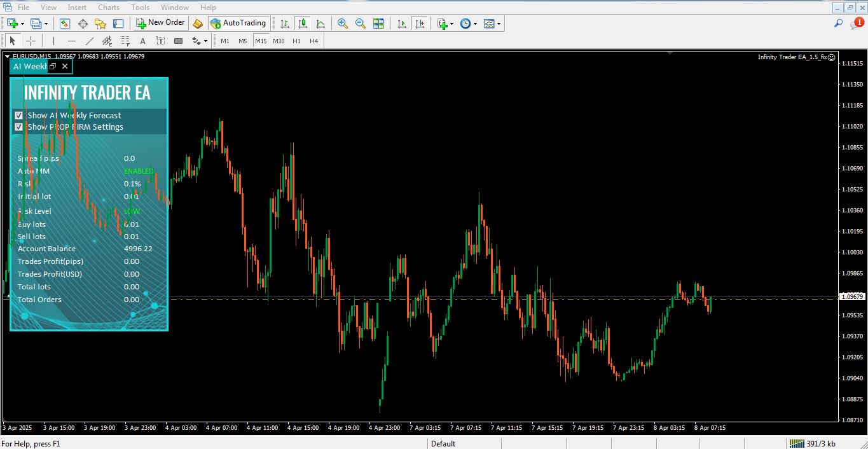868x449 pixels.
Task: Open the Charts menu
Action: click(x=108, y=7)
